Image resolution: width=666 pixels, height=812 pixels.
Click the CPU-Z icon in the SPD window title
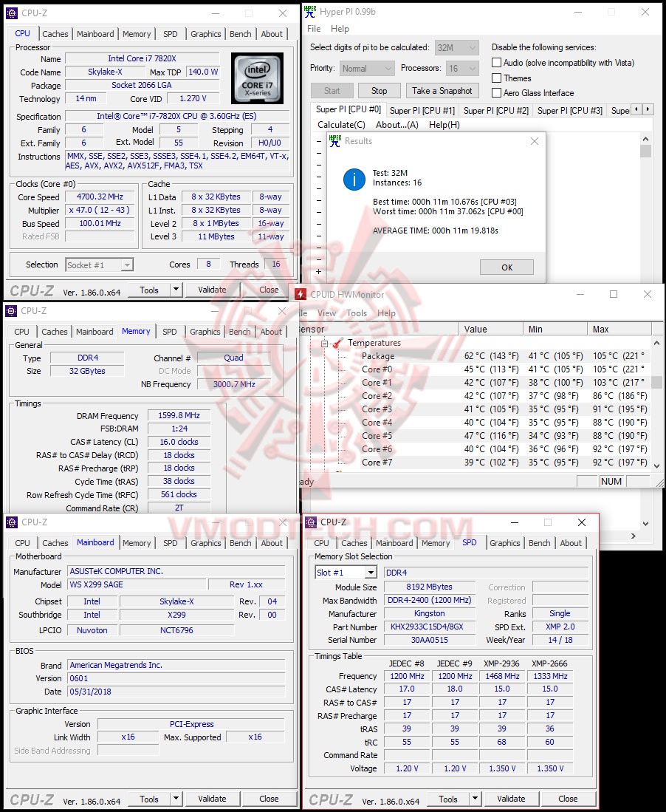coord(311,522)
